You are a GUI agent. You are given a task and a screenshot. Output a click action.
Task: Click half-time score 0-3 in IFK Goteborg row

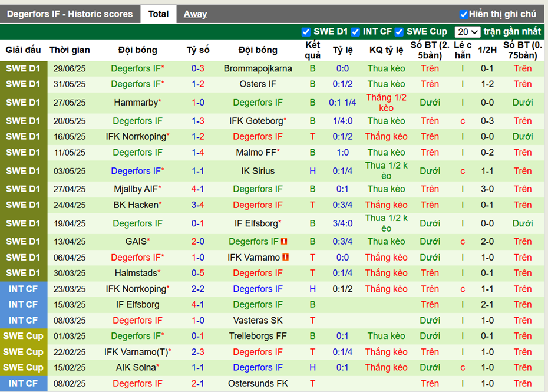tap(487, 121)
